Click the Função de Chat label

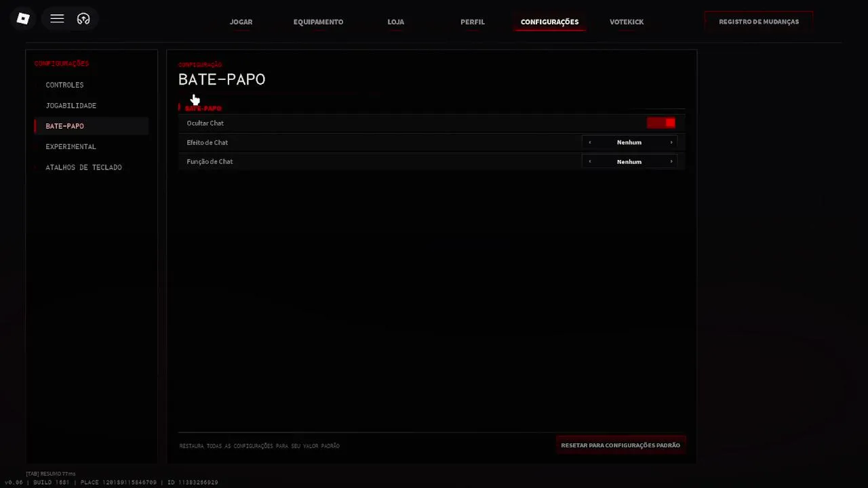(210, 161)
